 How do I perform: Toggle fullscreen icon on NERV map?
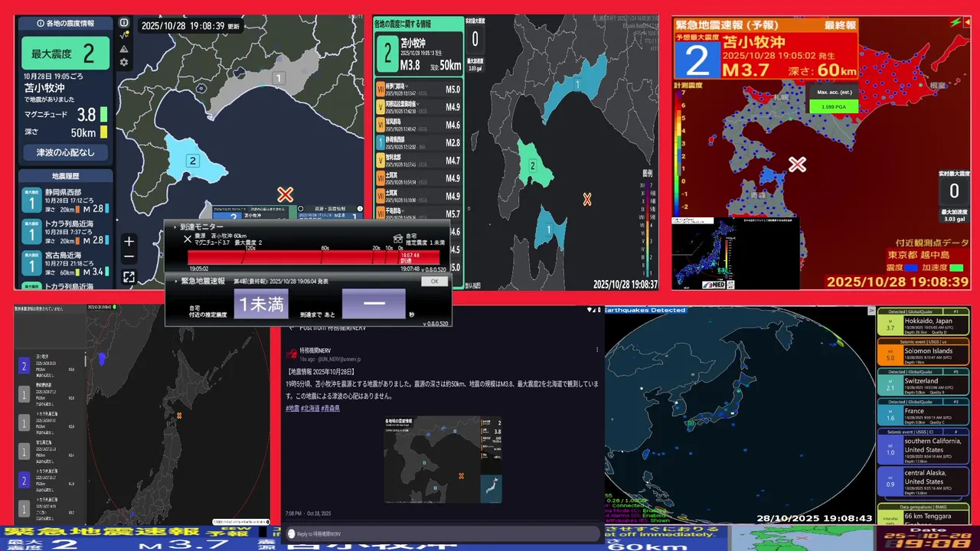pyautogui.click(x=129, y=277)
